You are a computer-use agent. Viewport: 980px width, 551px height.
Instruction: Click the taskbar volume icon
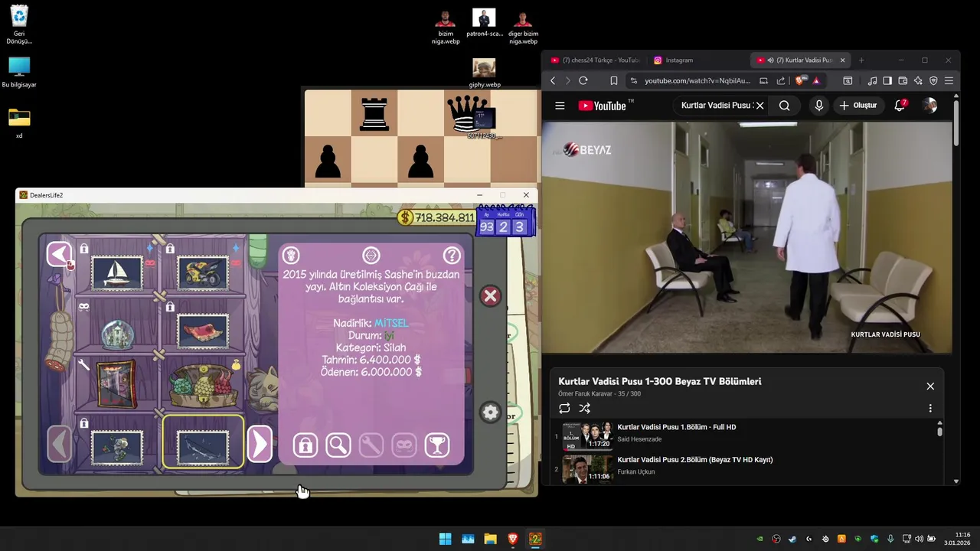click(x=919, y=539)
